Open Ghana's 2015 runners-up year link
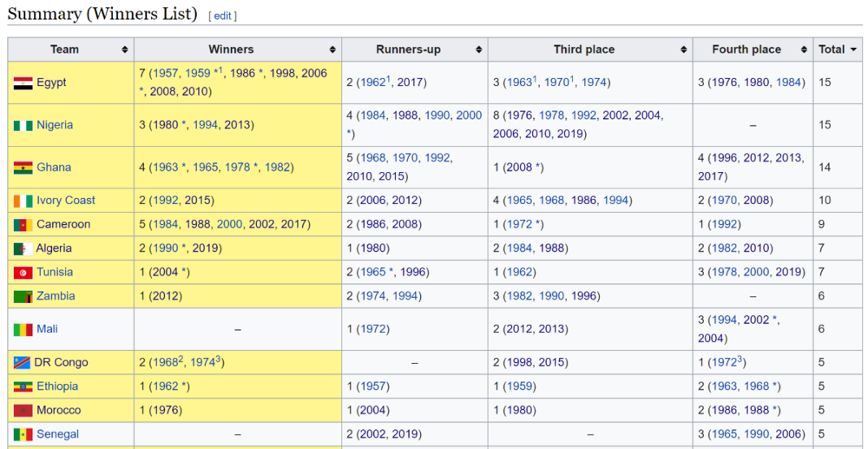The width and height of the screenshot is (868, 449). [392, 176]
